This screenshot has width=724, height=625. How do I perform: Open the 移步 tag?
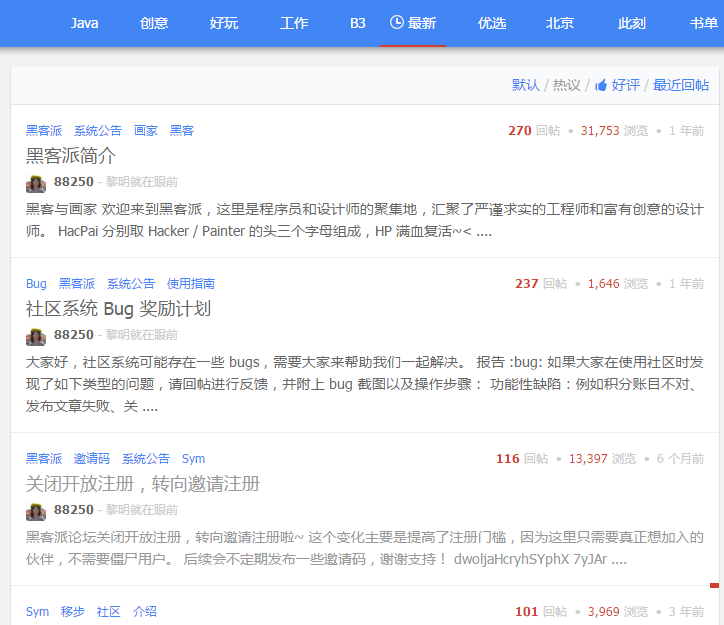pyautogui.click(x=72, y=612)
